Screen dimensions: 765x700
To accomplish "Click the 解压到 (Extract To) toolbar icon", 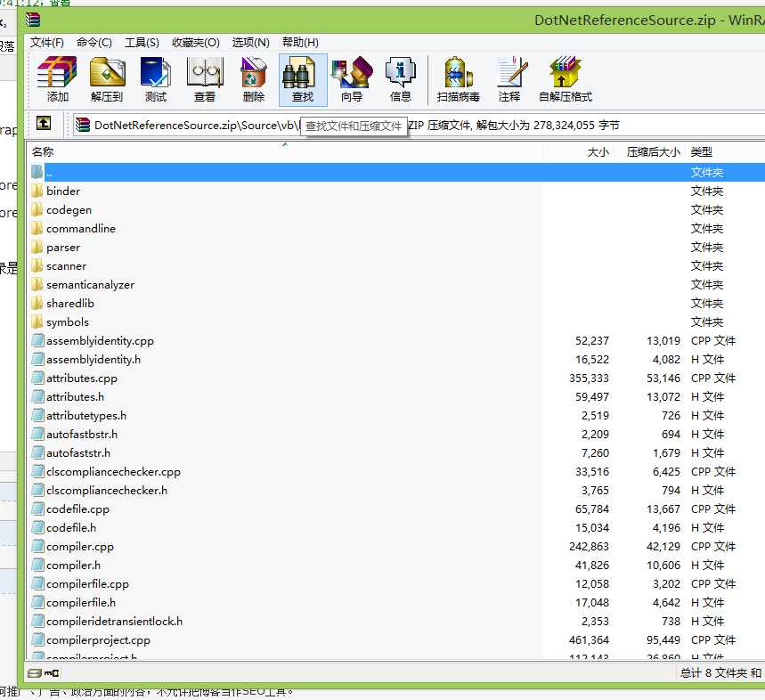I will tap(107, 79).
